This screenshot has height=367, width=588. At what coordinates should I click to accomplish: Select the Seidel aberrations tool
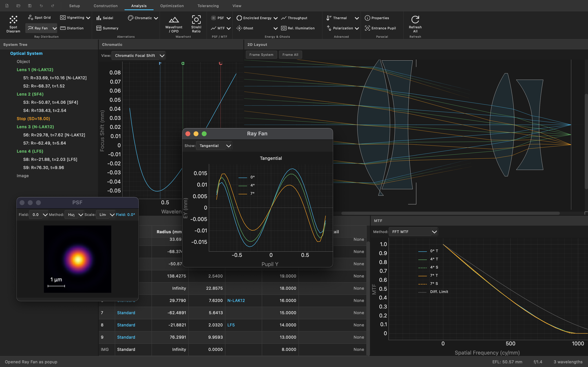pos(105,18)
